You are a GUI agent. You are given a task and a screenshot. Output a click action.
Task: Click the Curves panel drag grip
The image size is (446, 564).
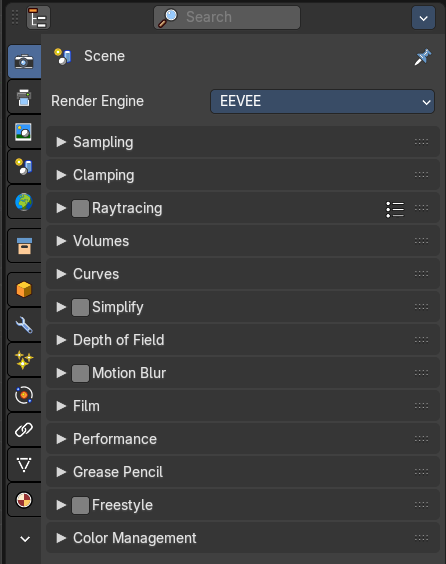(421, 274)
